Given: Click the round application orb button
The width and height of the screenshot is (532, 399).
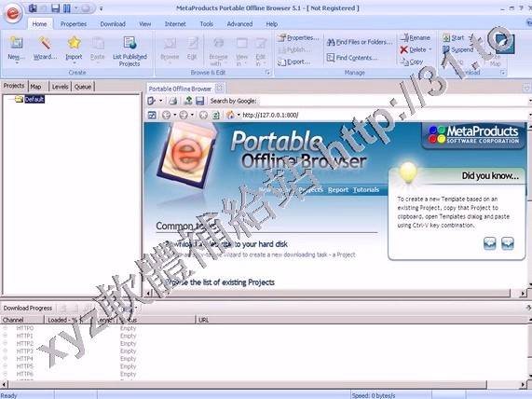Looking at the screenshot, I should coord(13,13).
